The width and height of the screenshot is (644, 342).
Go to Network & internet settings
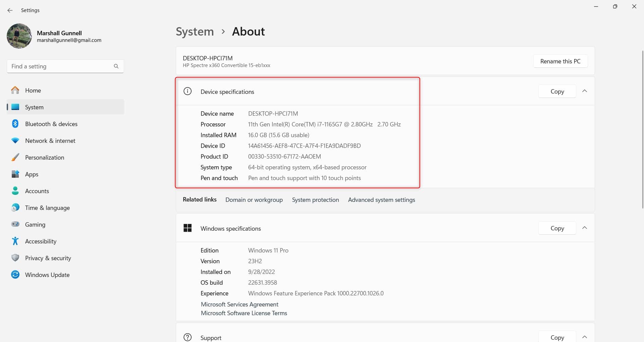(65, 140)
